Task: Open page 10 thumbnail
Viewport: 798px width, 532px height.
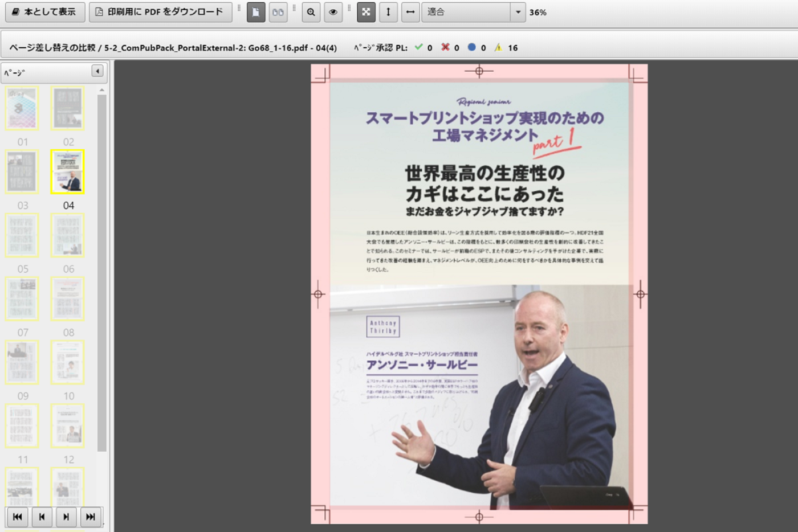Action: (68, 362)
